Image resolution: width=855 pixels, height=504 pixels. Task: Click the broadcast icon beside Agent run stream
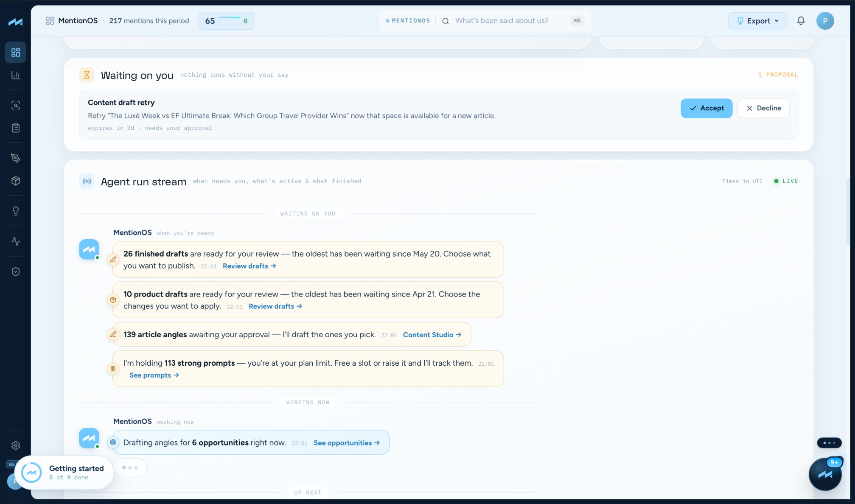click(87, 182)
